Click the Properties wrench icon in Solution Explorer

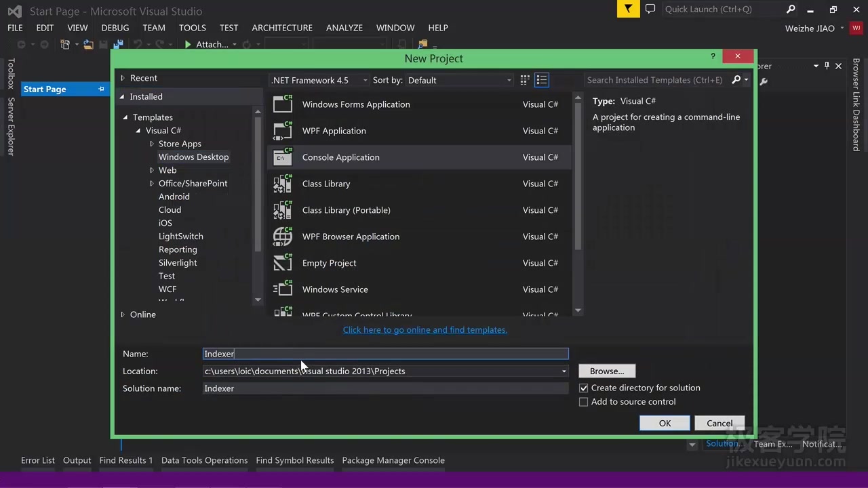tap(764, 81)
